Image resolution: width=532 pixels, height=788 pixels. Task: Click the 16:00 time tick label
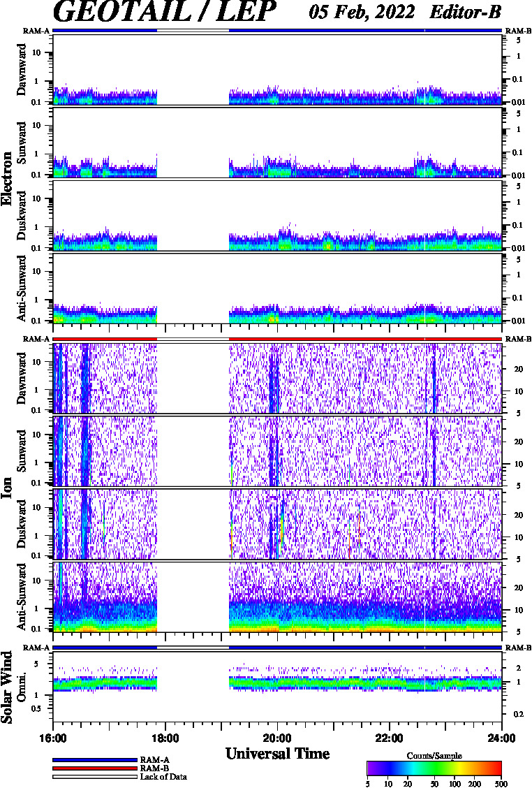[53, 739]
